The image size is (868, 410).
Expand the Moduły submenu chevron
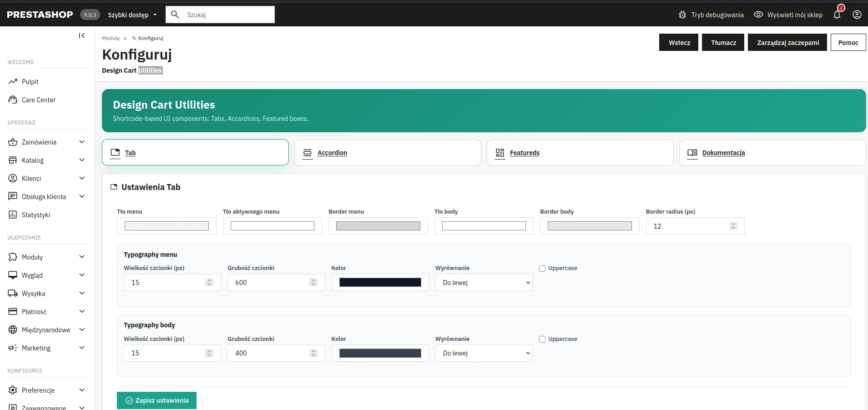[x=82, y=257]
